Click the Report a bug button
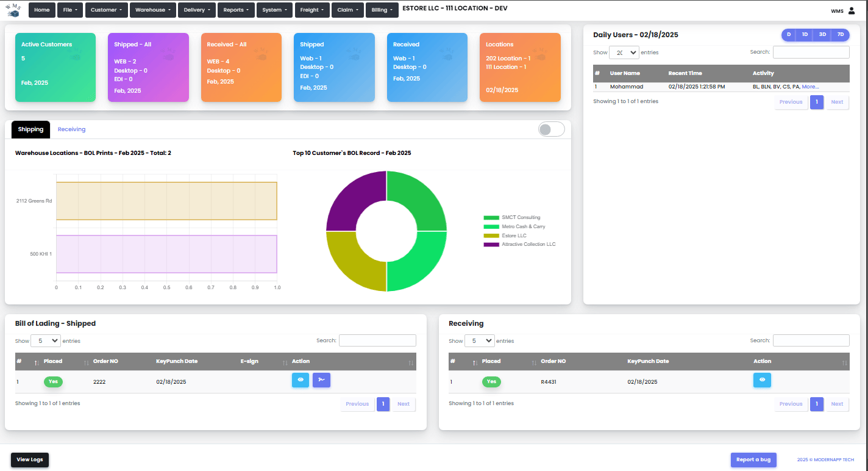Image resolution: width=868 pixels, height=471 pixels. (753, 460)
